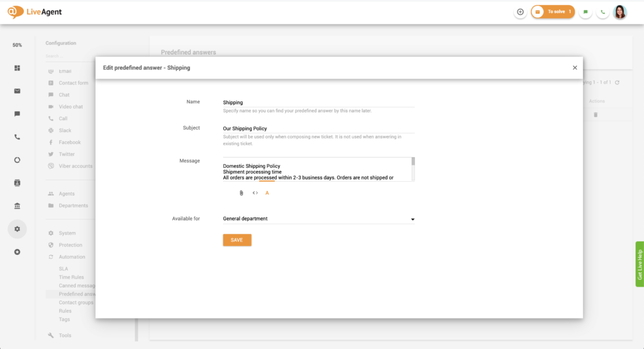Viewport: 644px width, 349px height.
Task: Open Configuration gear icon in sidebar
Action: click(17, 229)
